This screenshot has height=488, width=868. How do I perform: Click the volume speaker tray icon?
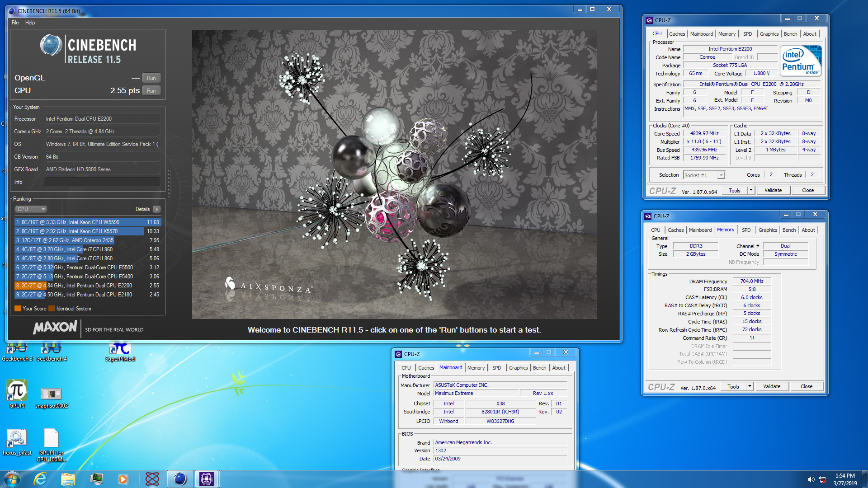click(x=811, y=479)
